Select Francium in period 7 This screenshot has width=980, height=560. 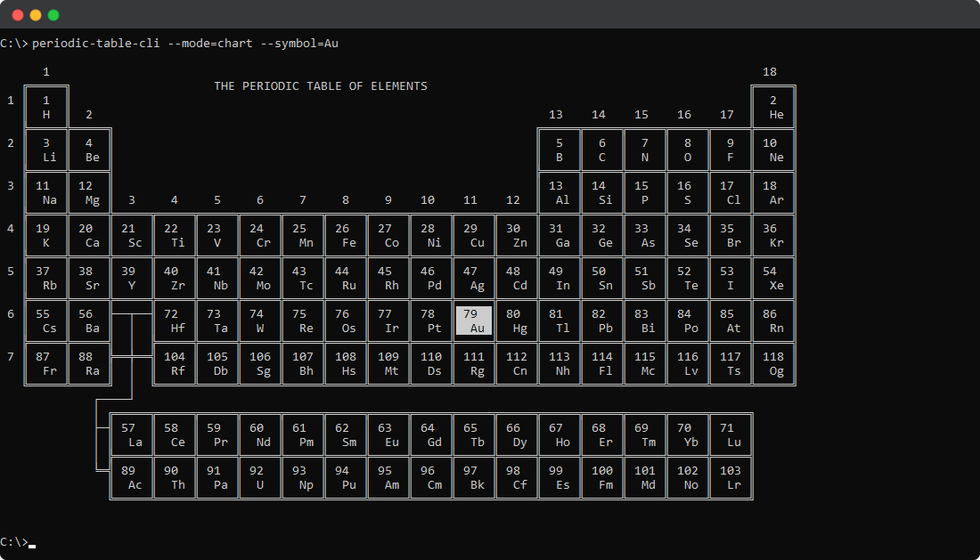(46, 364)
